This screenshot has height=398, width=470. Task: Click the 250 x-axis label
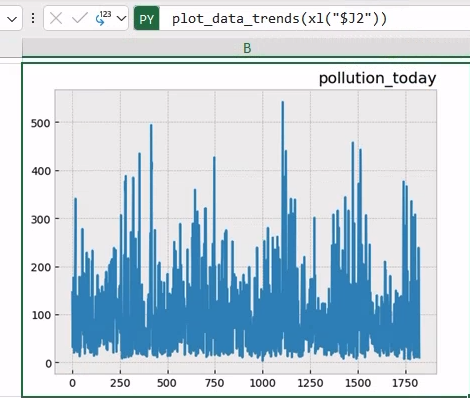pyautogui.click(x=120, y=383)
